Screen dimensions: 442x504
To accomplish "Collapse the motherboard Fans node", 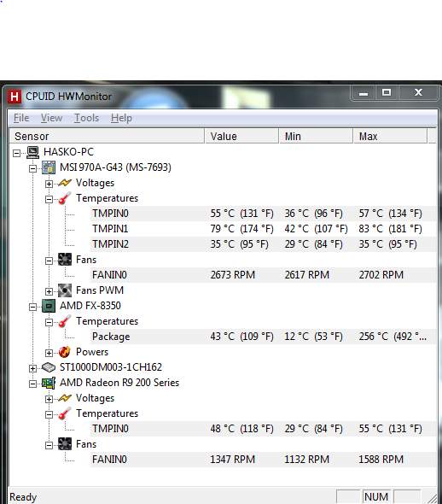I will [x=49, y=261].
